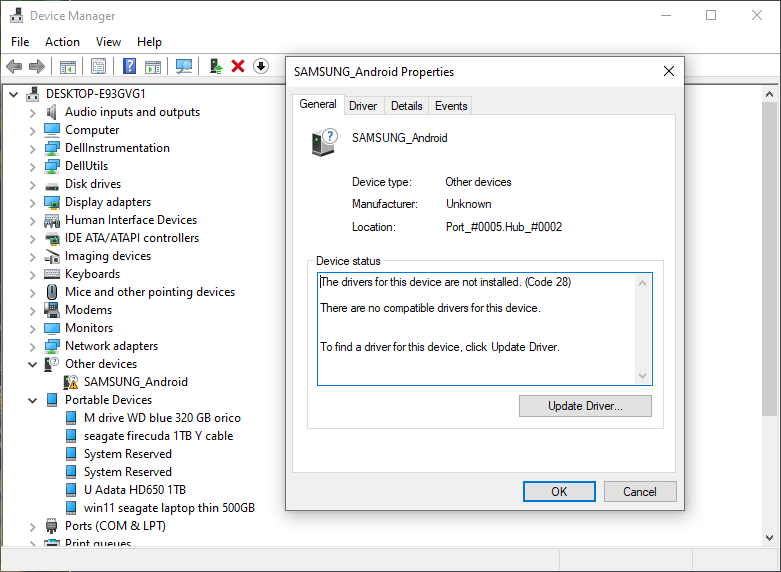Image resolution: width=781 pixels, height=572 pixels.
Task: Expand the Disk drives category
Action: pyautogui.click(x=32, y=185)
